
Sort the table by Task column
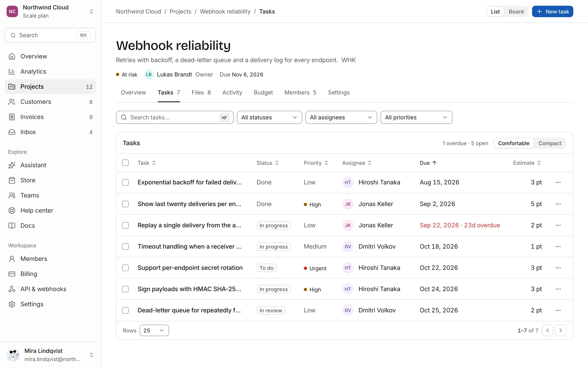tap(147, 163)
